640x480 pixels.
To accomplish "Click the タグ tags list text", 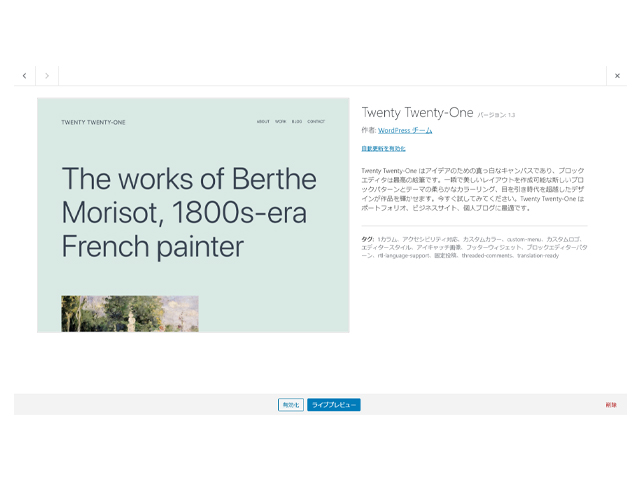I will point(473,247).
